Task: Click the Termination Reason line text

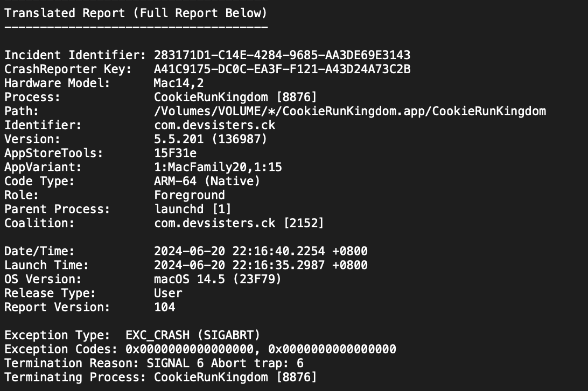Action: point(153,363)
